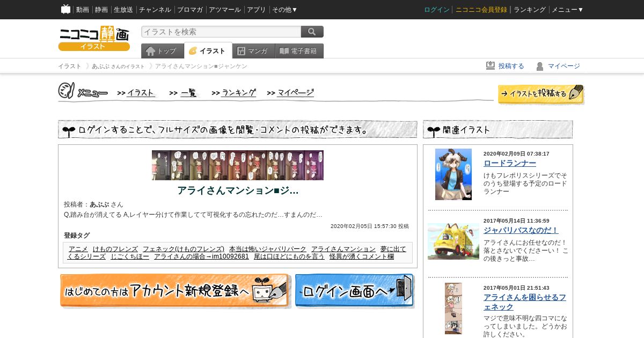644x338 pixels.
Task: Click 2020年02月05日 15:57:30 投稿 timestamp
Action: (x=370, y=226)
